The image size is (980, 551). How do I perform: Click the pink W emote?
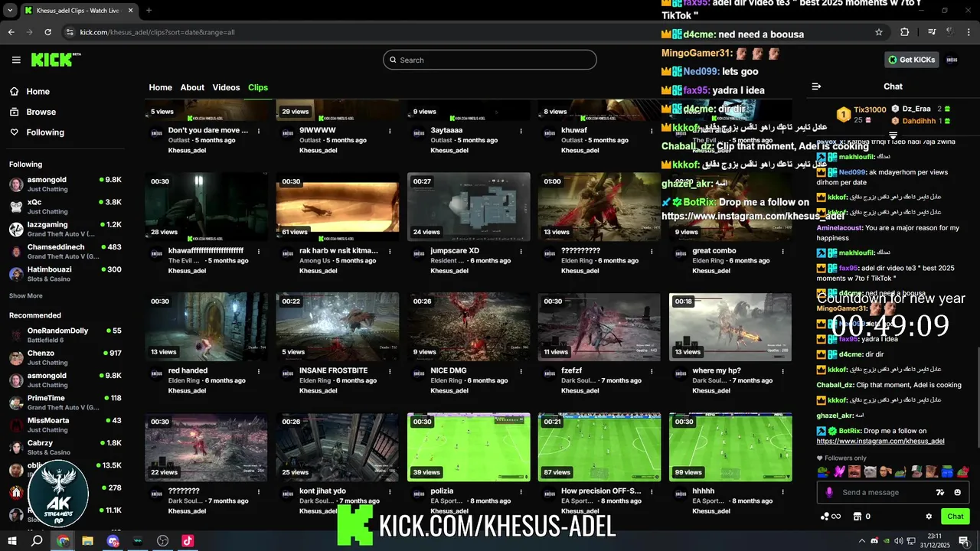click(x=839, y=471)
